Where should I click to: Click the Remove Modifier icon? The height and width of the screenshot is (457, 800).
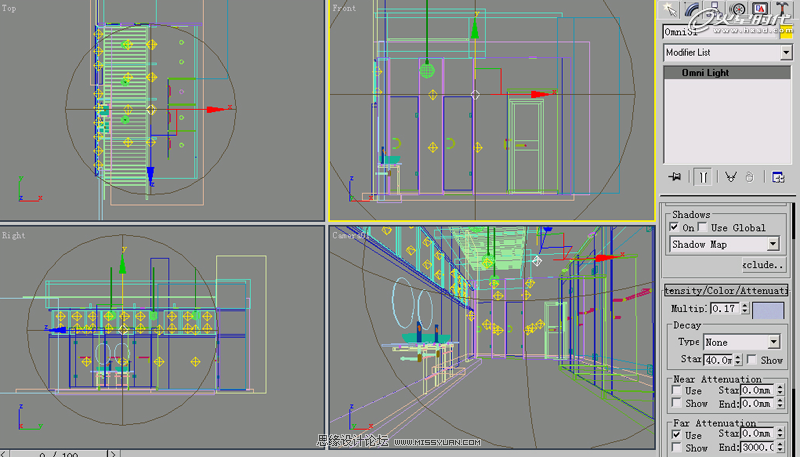tap(749, 177)
